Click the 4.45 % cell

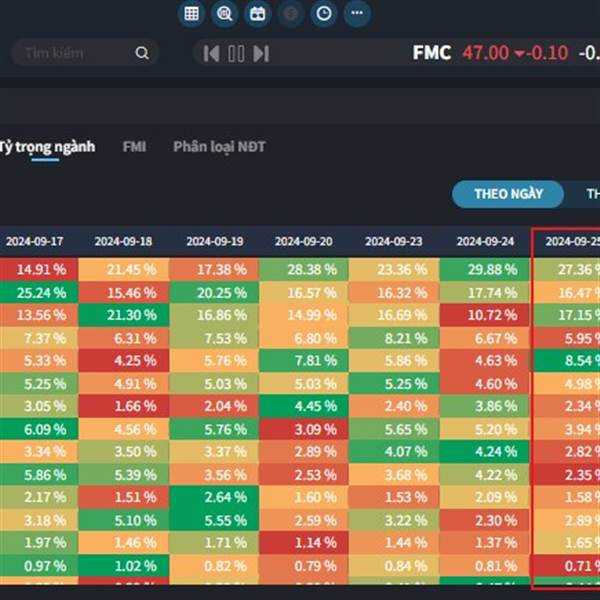point(304,406)
